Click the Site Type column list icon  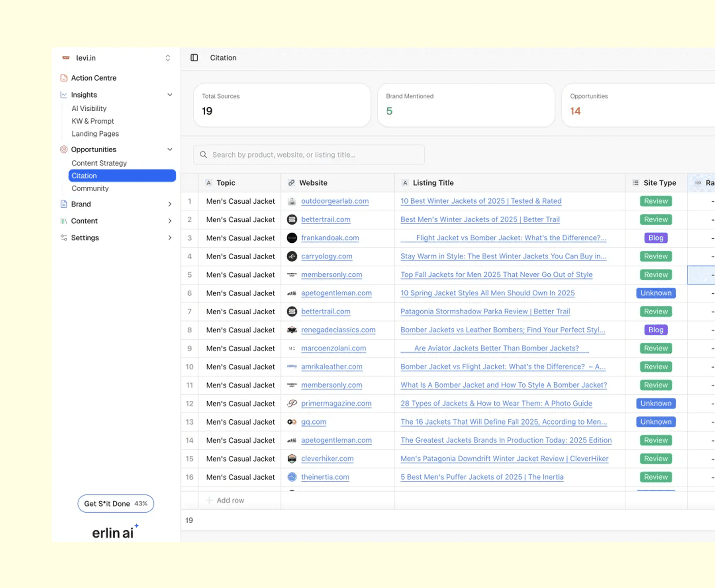click(636, 183)
